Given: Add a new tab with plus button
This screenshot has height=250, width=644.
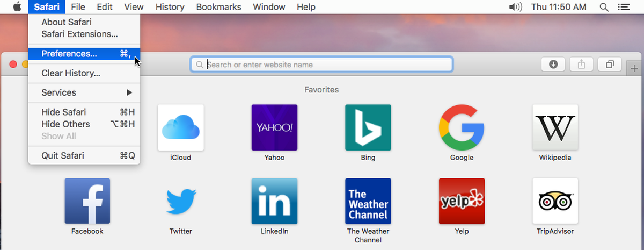Looking at the screenshot, I should pyautogui.click(x=634, y=68).
